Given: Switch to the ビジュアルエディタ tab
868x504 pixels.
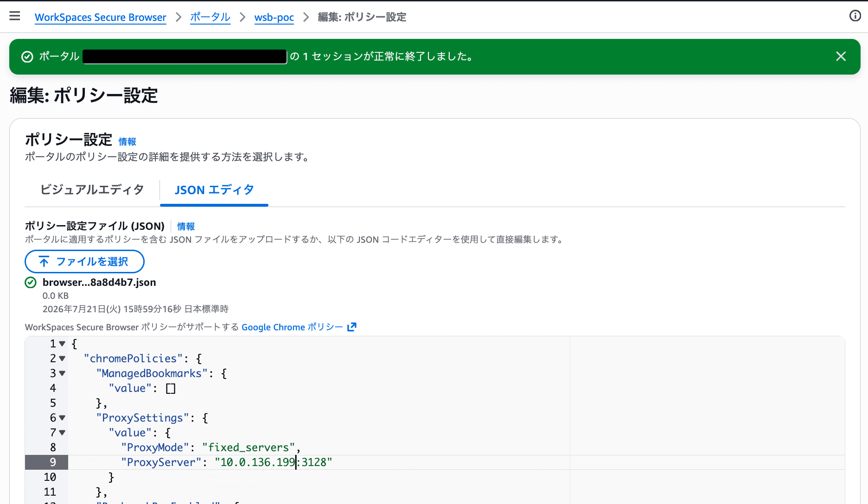Looking at the screenshot, I should coord(92,189).
